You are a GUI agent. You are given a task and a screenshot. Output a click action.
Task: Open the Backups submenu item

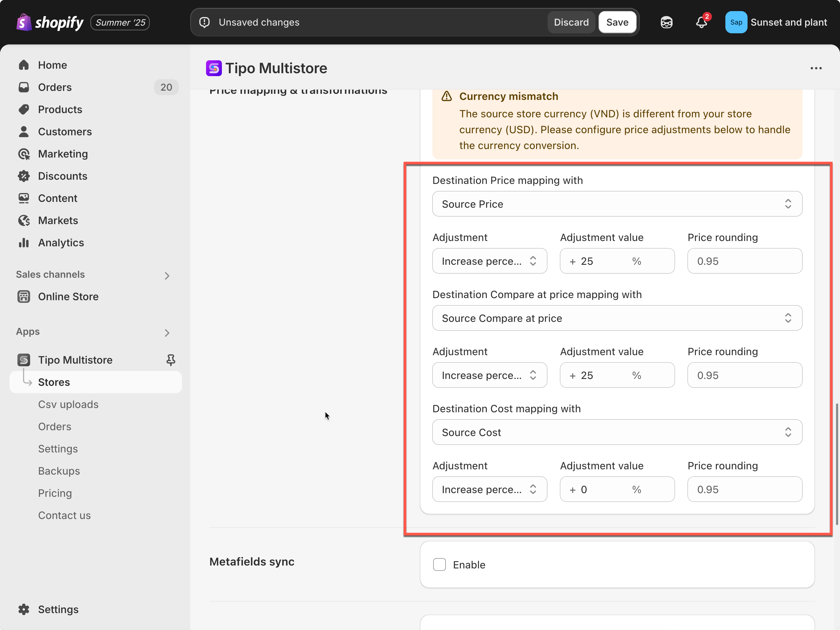(59, 471)
